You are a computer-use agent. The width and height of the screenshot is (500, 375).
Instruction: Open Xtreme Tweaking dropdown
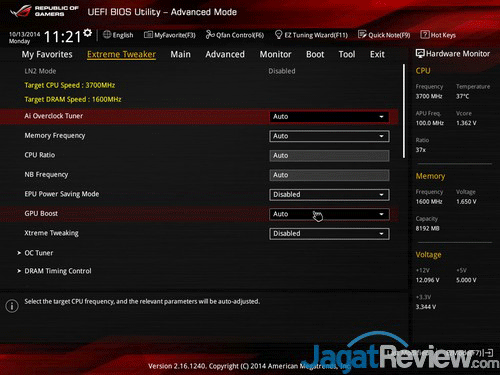[x=329, y=234]
